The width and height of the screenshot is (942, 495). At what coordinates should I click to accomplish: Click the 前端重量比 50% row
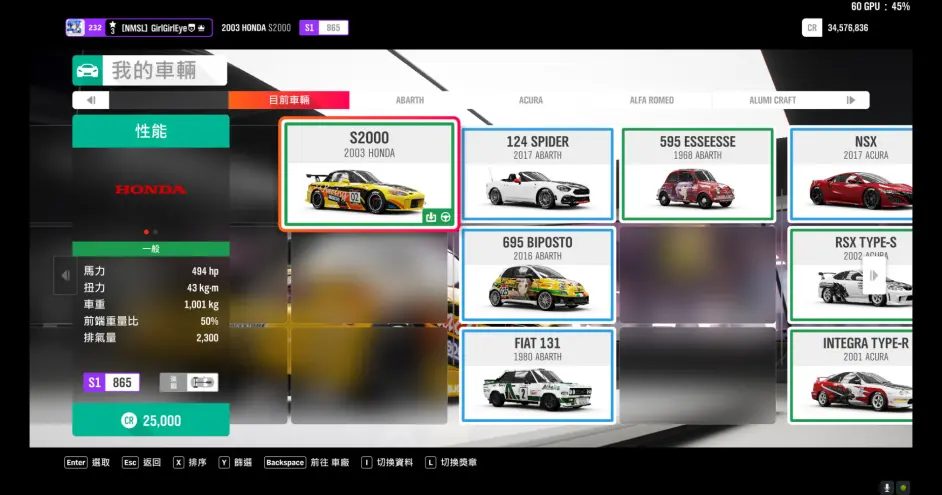(x=151, y=321)
